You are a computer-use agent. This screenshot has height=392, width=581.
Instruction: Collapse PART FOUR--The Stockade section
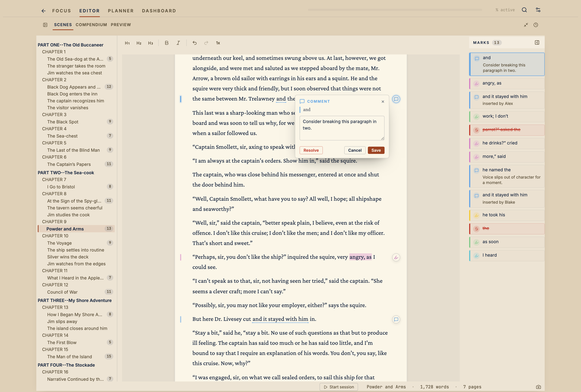(66, 365)
